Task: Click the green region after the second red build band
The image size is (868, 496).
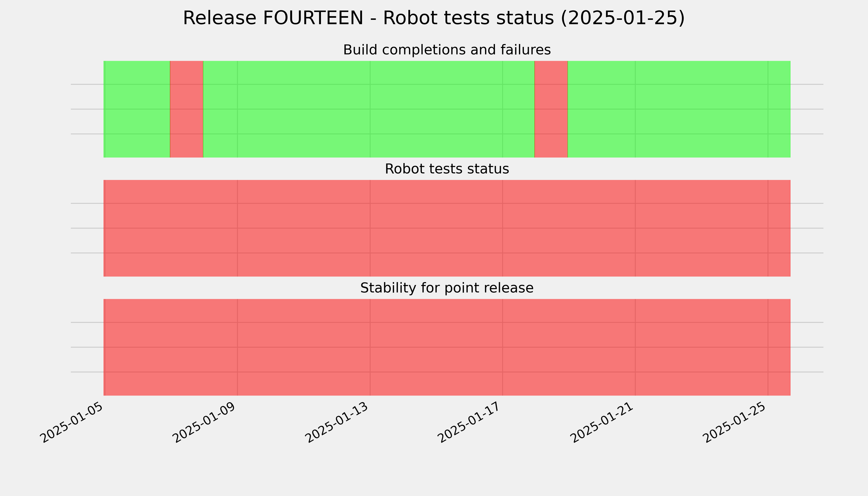Action: 679,109
